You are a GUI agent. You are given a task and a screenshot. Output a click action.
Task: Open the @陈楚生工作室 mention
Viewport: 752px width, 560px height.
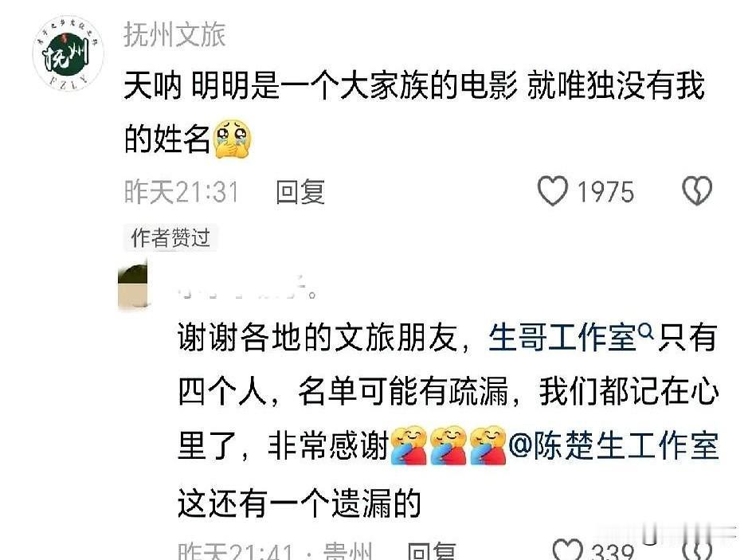pyautogui.click(x=613, y=446)
